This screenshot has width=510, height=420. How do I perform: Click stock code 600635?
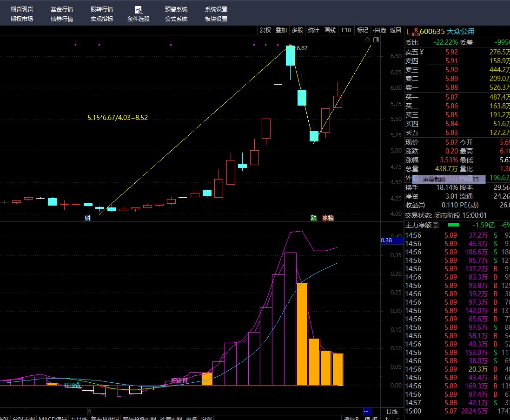tap(432, 32)
